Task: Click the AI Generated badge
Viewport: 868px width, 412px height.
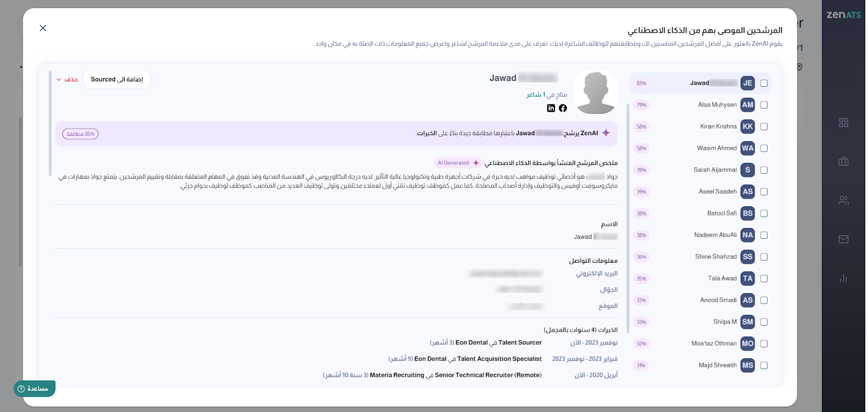Action: (458, 163)
